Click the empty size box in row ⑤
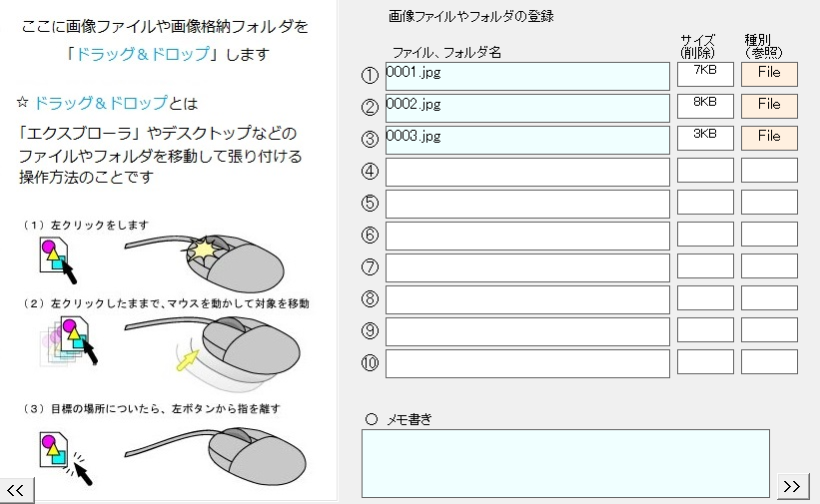The width and height of the screenshot is (820, 504). click(705, 202)
